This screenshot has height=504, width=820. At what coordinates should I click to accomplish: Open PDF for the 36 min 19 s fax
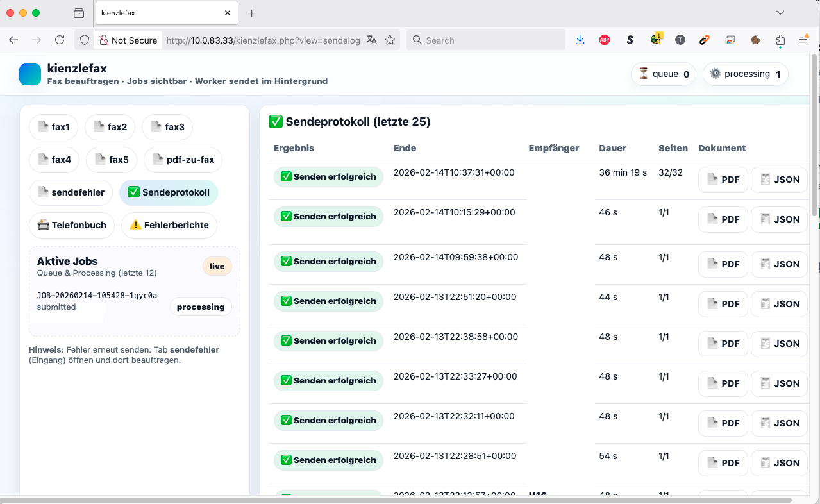[723, 180]
